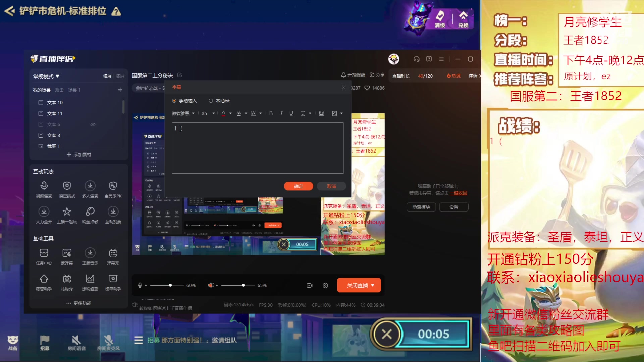This screenshot has height=362, width=644.
Task: Toggle italic formatting in subtitle dialog
Action: point(281,113)
